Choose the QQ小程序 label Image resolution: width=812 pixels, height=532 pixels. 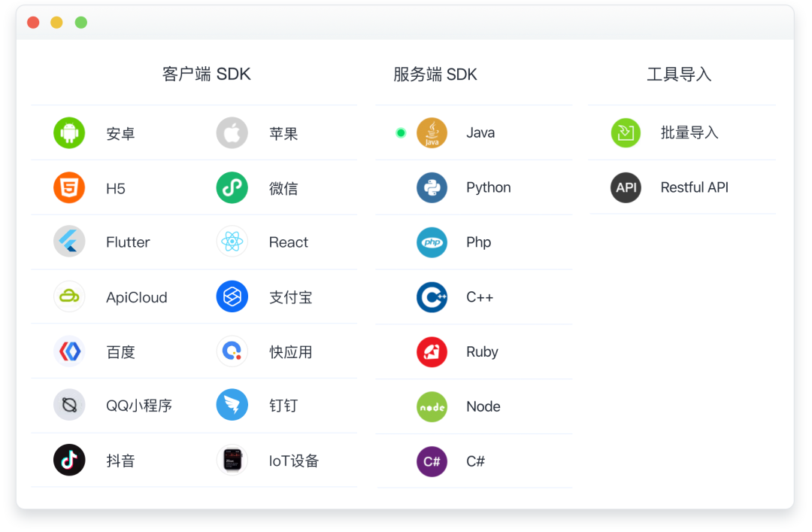pos(139,406)
